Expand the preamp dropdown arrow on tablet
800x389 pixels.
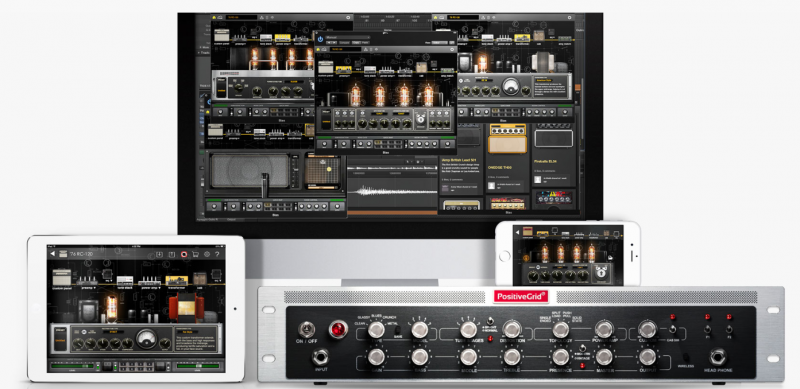coord(94,288)
